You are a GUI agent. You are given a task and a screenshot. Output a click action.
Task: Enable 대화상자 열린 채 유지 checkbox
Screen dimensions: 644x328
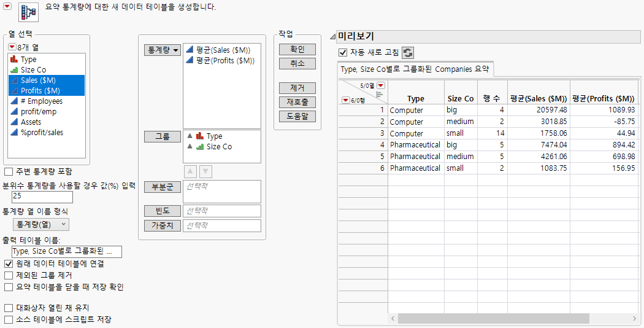(8, 308)
